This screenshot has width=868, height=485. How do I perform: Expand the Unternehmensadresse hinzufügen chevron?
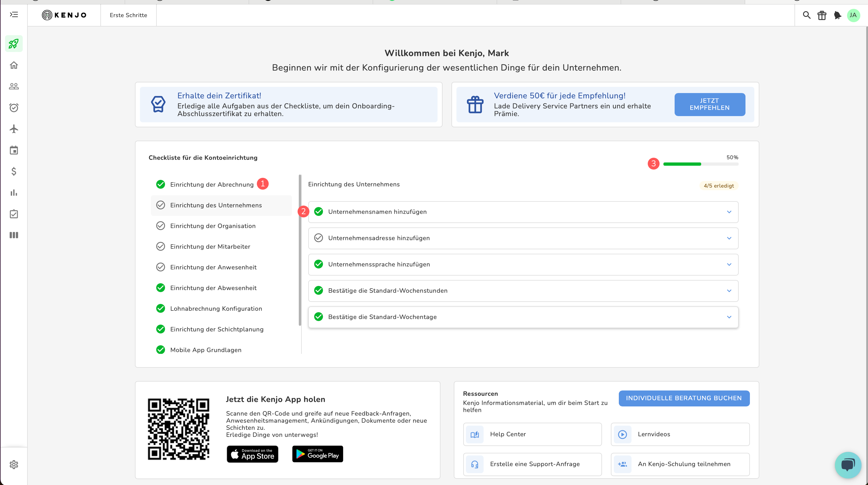[x=729, y=238]
